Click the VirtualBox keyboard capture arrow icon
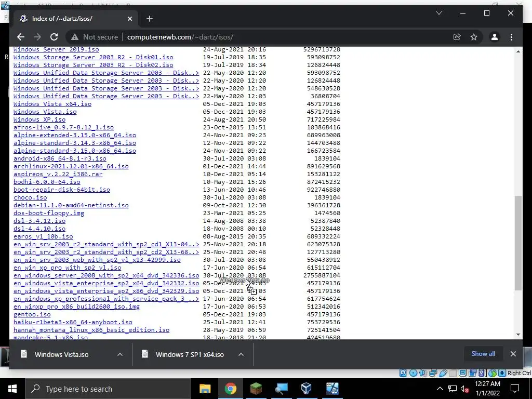 [x=502, y=373]
